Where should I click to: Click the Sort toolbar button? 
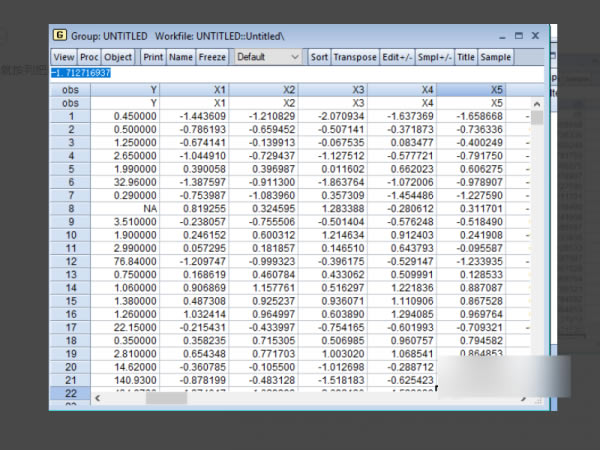[x=318, y=57]
